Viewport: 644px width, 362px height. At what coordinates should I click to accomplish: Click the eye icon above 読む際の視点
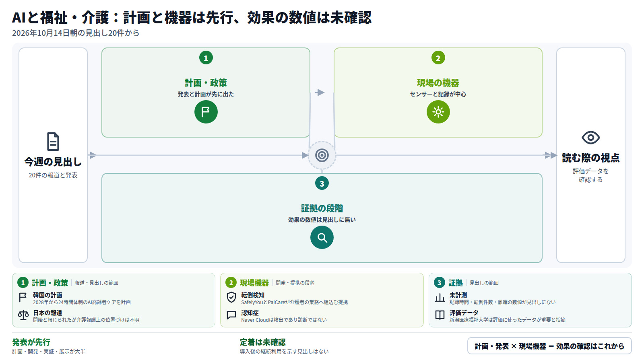(x=590, y=138)
